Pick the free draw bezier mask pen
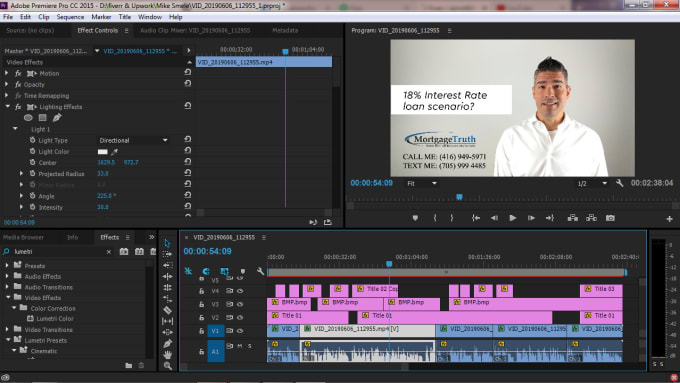 [x=57, y=118]
